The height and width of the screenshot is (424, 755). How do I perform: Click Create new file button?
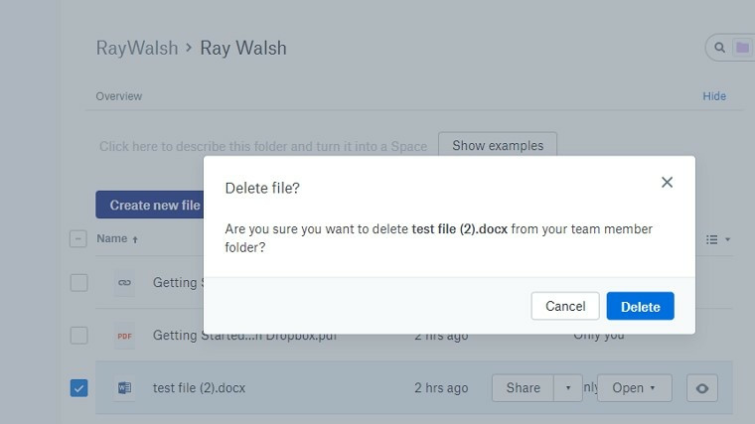(x=150, y=205)
